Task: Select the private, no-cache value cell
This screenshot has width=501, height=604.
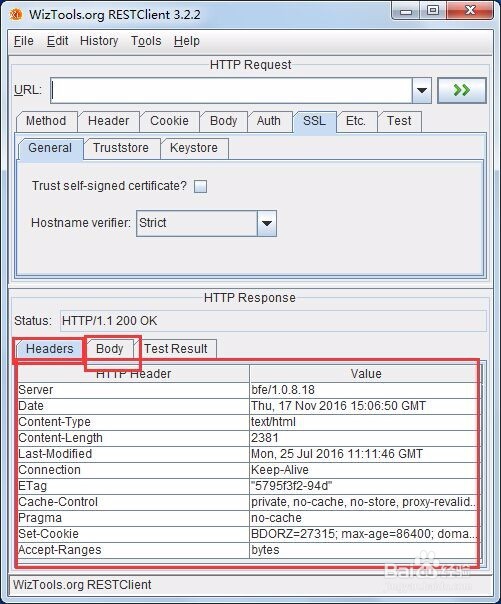Action: [x=364, y=502]
